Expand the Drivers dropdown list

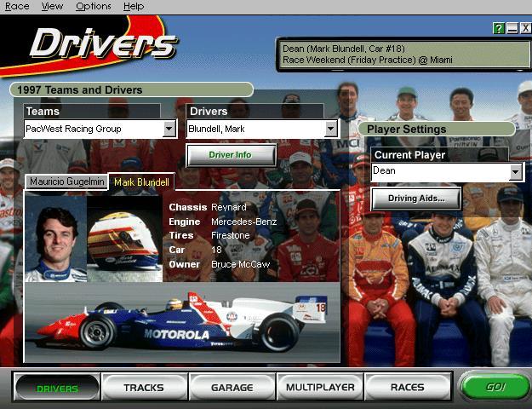tap(330, 129)
